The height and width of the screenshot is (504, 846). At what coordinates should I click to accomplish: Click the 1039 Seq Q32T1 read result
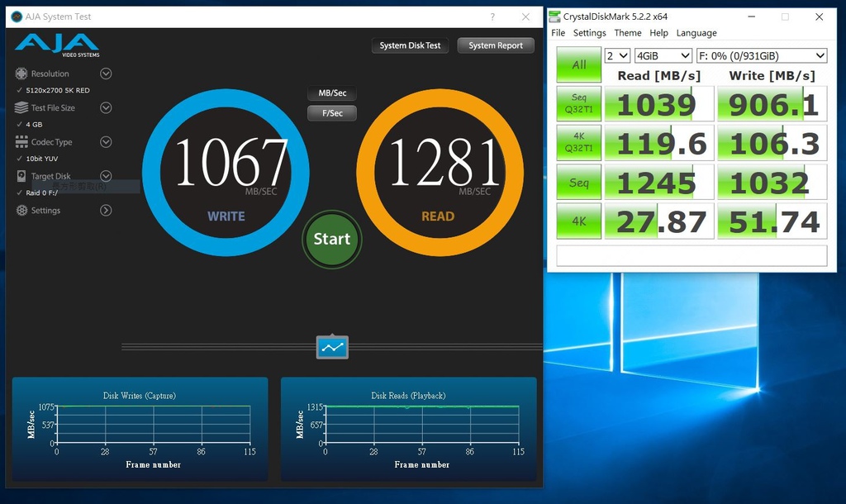point(658,103)
